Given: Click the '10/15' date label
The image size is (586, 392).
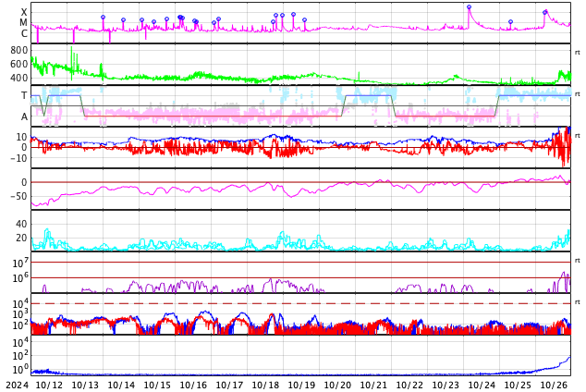Looking at the screenshot, I should click(x=157, y=385).
